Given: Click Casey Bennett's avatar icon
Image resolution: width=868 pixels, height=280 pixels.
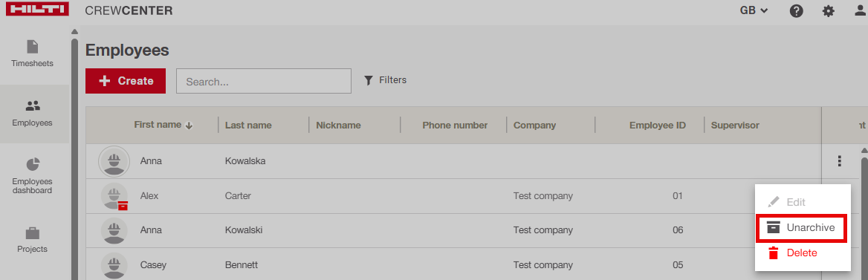Looking at the screenshot, I should (114, 265).
